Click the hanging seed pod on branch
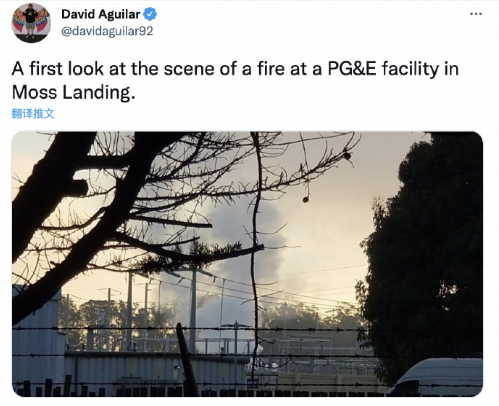 point(305,199)
